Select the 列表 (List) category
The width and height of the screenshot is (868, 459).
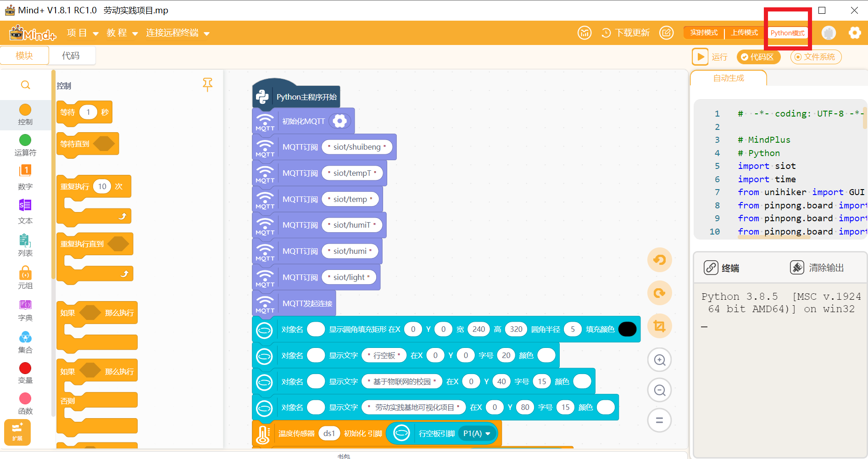(x=25, y=246)
